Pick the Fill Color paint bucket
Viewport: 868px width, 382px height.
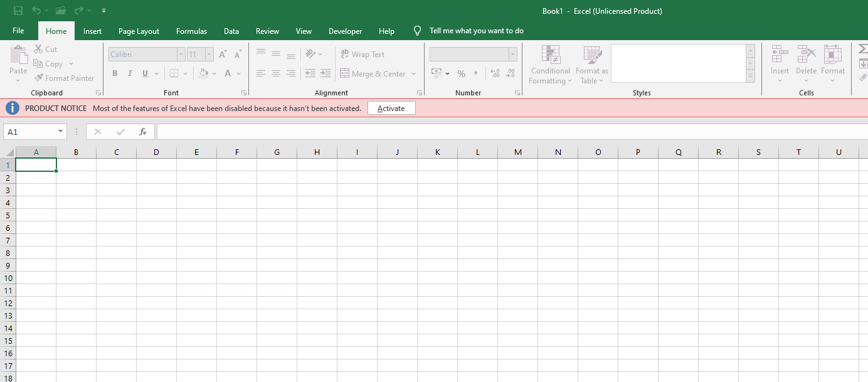point(203,73)
